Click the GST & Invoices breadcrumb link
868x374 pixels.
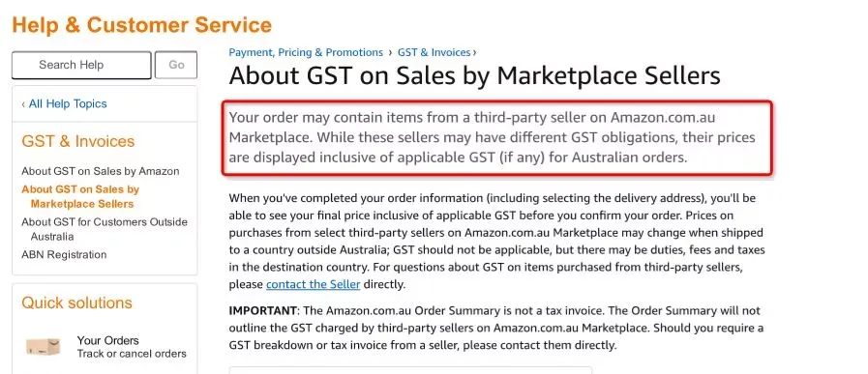(434, 52)
